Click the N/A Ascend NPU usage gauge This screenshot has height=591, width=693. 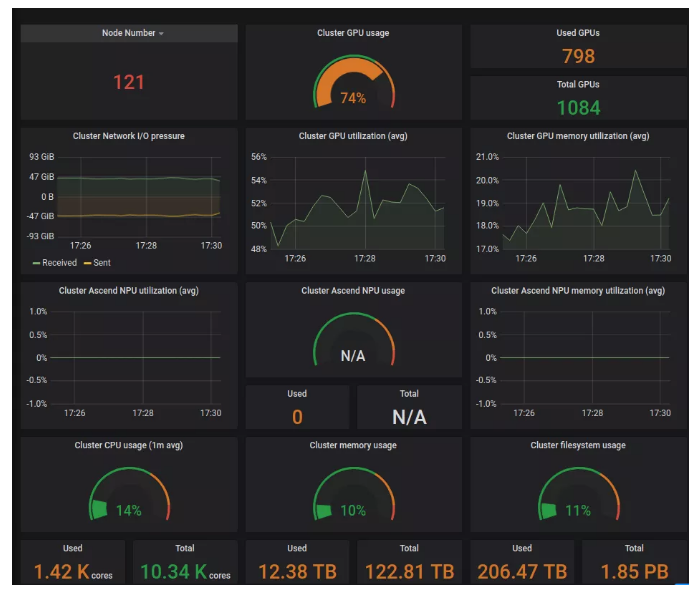point(353,343)
